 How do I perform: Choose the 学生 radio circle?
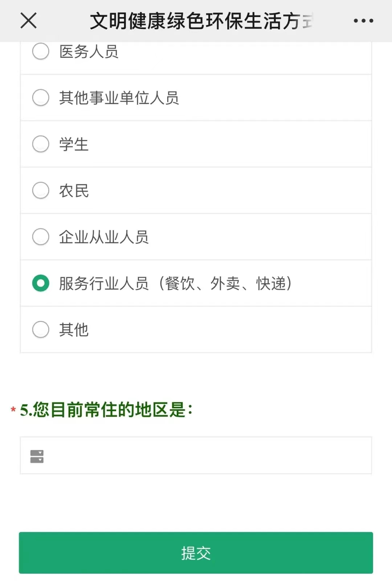[x=41, y=144]
